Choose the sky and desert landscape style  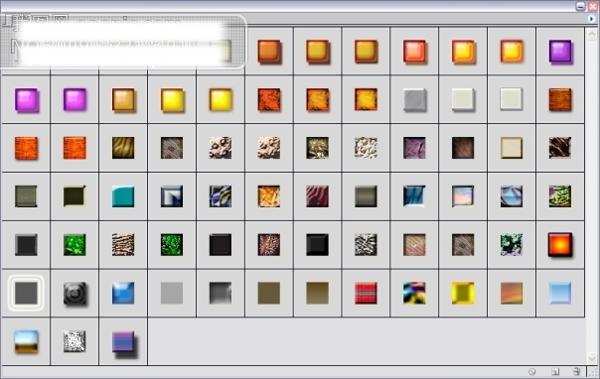pos(26,341)
